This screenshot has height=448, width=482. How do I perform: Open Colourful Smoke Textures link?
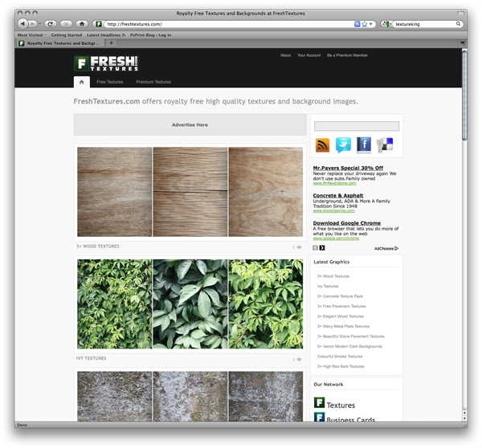(x=340, y=356)
